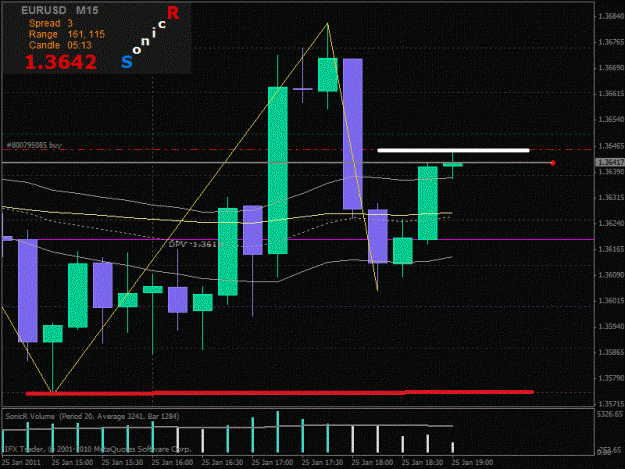The width and height of the screenshot is (625, 469).
Task: Click the '25 Jan 2011' date label
Action: coord(21,462)
